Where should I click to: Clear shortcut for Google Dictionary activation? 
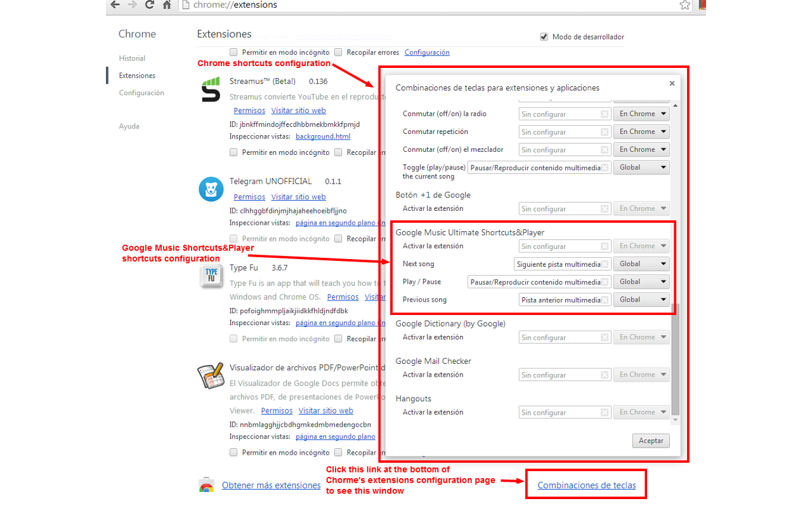605,338
